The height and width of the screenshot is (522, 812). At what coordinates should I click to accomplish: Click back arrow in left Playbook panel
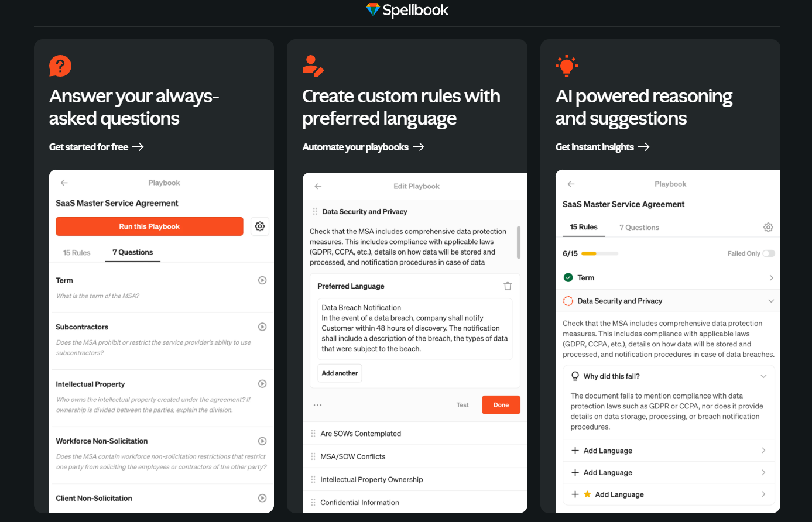[64, 183]
